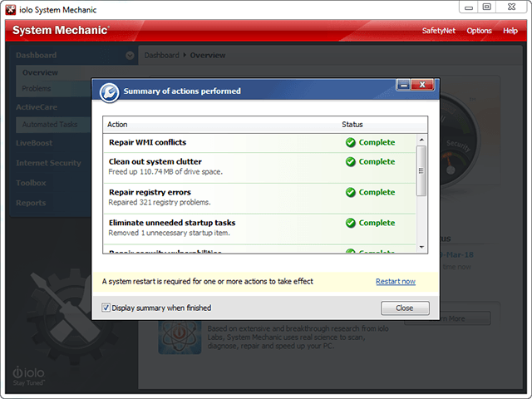Image resolution: width=532 pixels, height=399 pixels.
Task: Open the SafetyNet menu
Action: (x=439, y=31)
